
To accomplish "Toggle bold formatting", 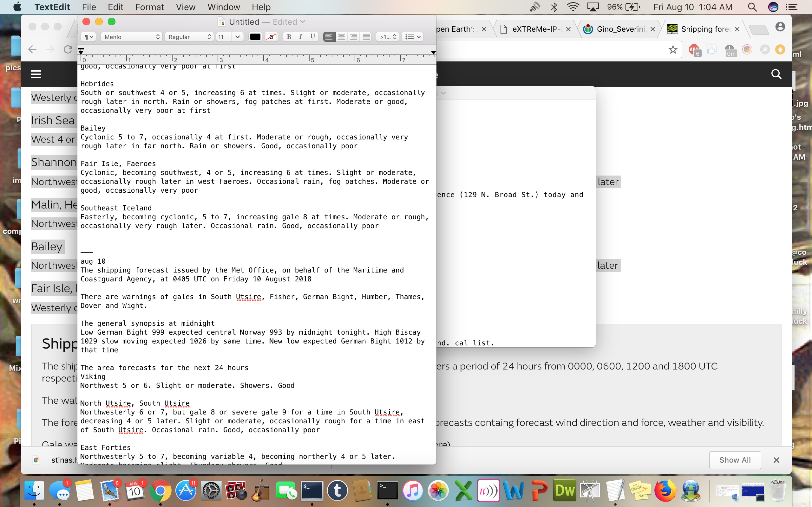I will [289, 37].
